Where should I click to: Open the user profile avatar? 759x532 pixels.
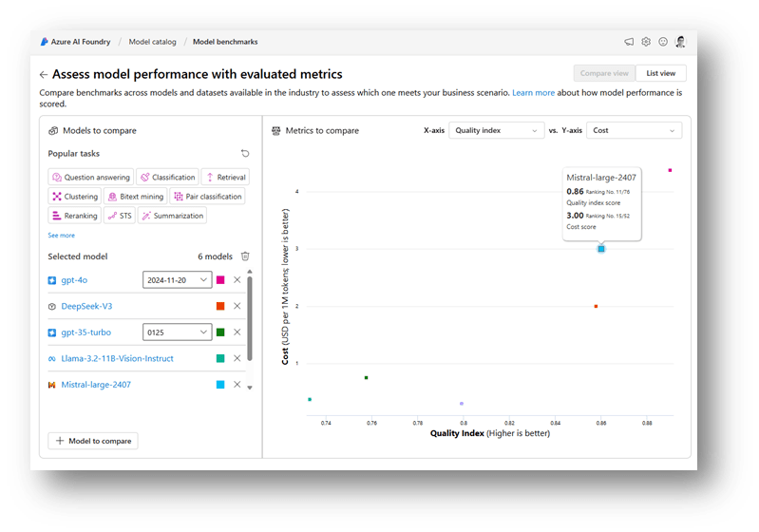[x=680, y=42]
